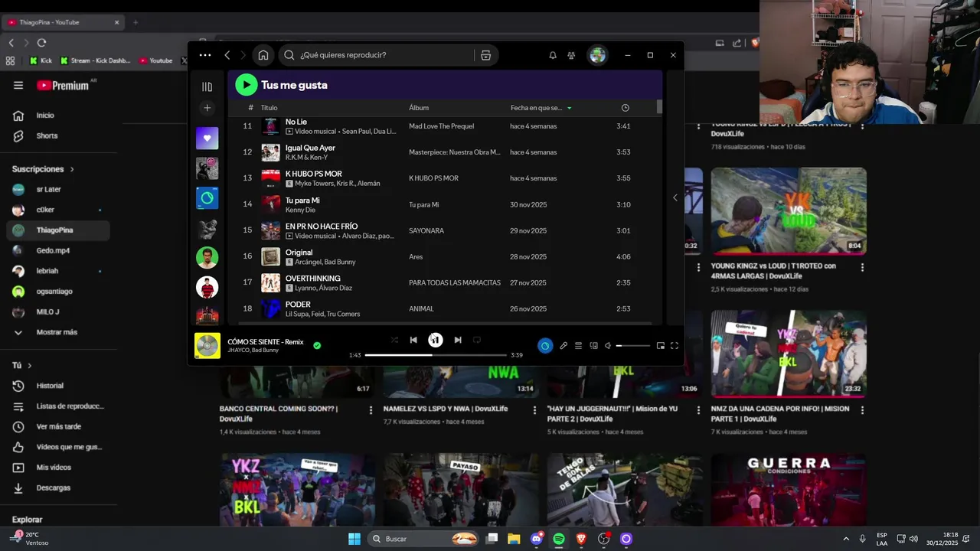Screen dimensions: 980x551
Task: Click the plus create button in Spotify sidebar
Action: pos(207,108)
